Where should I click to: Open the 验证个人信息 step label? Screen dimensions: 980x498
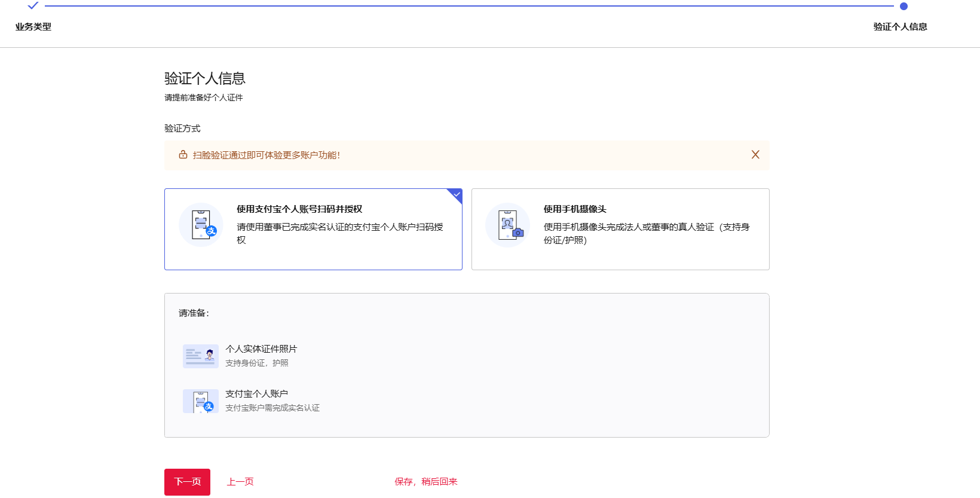click(x=900, y=27)
